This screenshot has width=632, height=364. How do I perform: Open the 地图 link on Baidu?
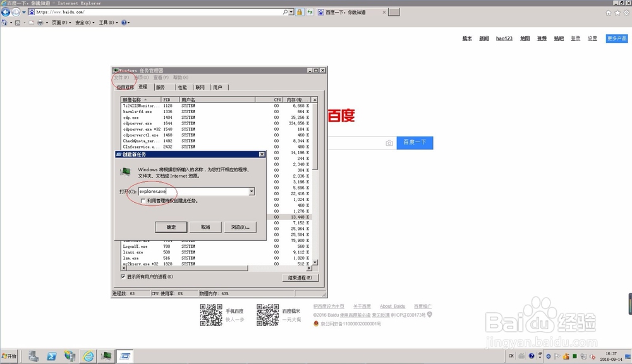(525, 39)
